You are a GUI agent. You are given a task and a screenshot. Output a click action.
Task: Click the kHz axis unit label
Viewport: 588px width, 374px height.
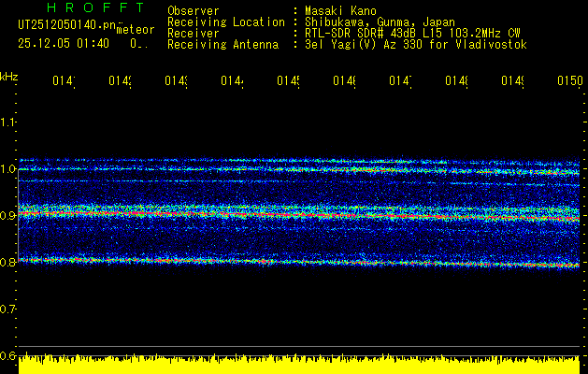click(8, 75)
